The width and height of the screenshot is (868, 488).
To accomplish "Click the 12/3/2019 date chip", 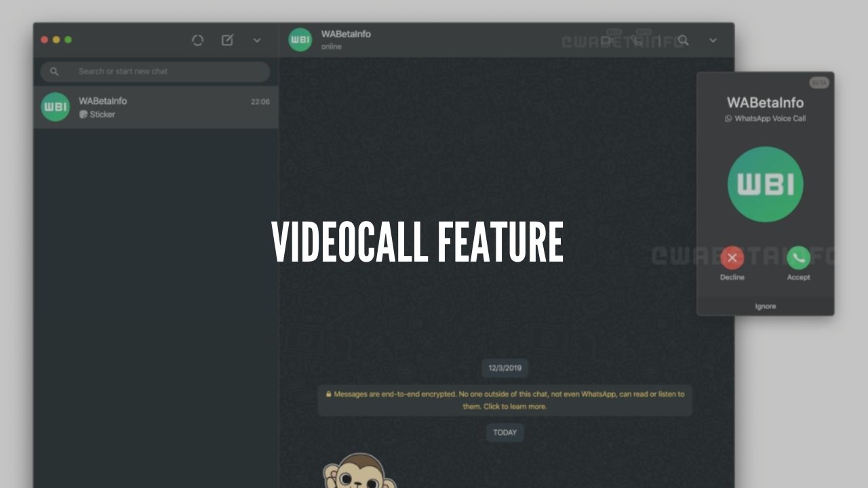I will coord(505,368).
